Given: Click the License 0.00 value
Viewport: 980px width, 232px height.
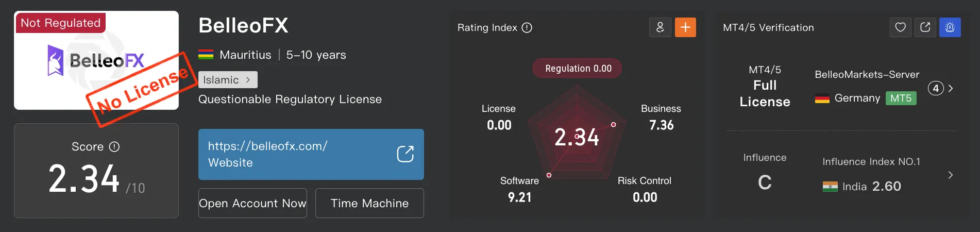Looking at the screenshot, I should [x=499, y=125].
